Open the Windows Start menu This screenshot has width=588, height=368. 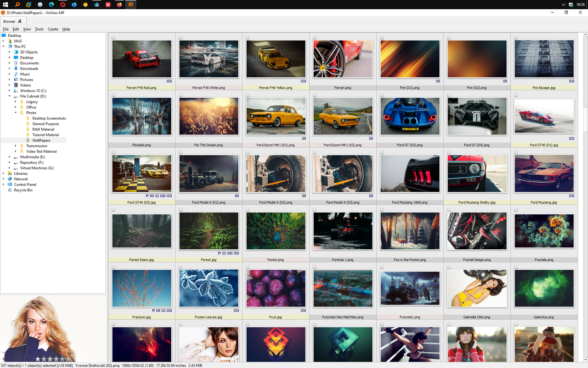[x=6, y=4]
